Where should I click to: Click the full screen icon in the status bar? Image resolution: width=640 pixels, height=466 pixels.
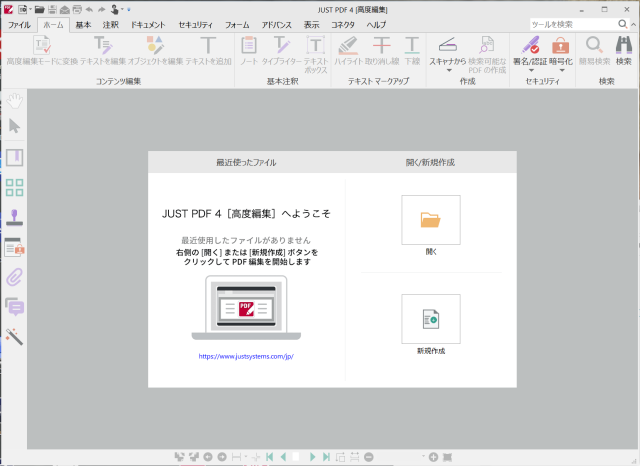click(x=447, y=457)
